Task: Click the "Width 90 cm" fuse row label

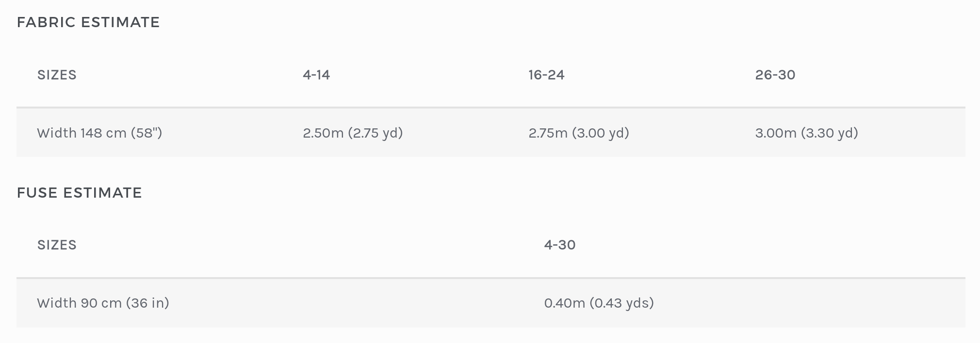Action: coord(79,303)
